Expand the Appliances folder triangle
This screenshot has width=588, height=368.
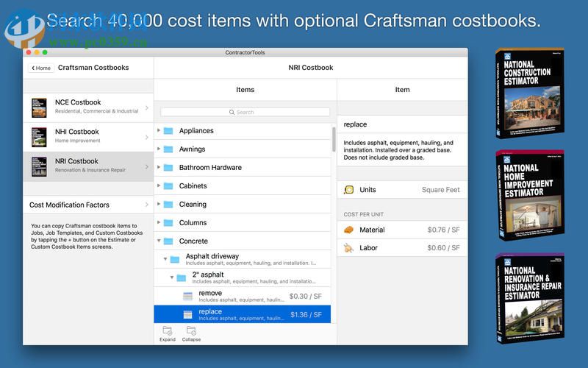[x=159, y=130]
